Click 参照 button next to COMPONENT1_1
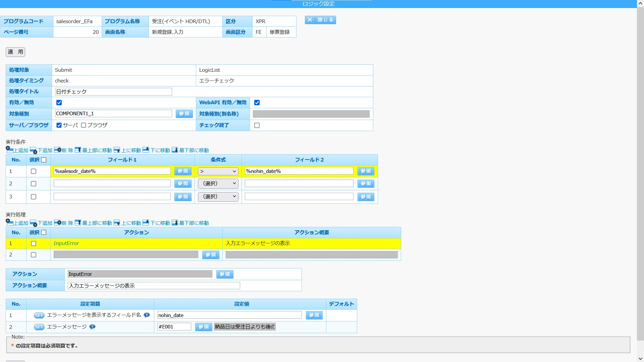This screenshot has height=362, width=644. click(184, 114)
